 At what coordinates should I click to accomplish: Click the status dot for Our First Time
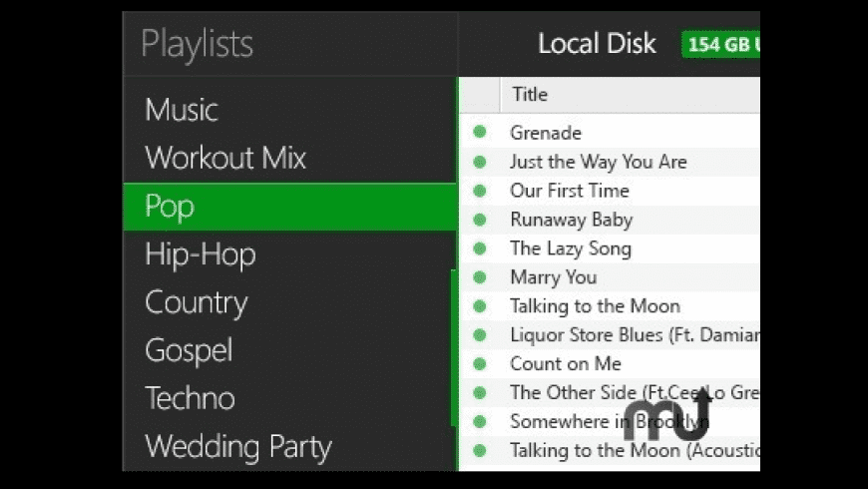click(x=479, y=190)
